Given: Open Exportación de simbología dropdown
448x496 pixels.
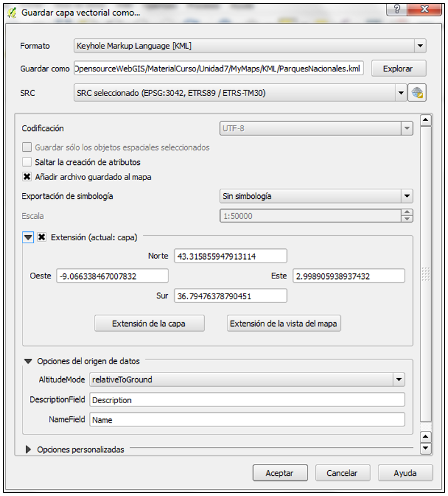Looking at the screenshot, I should pos(407,196).
